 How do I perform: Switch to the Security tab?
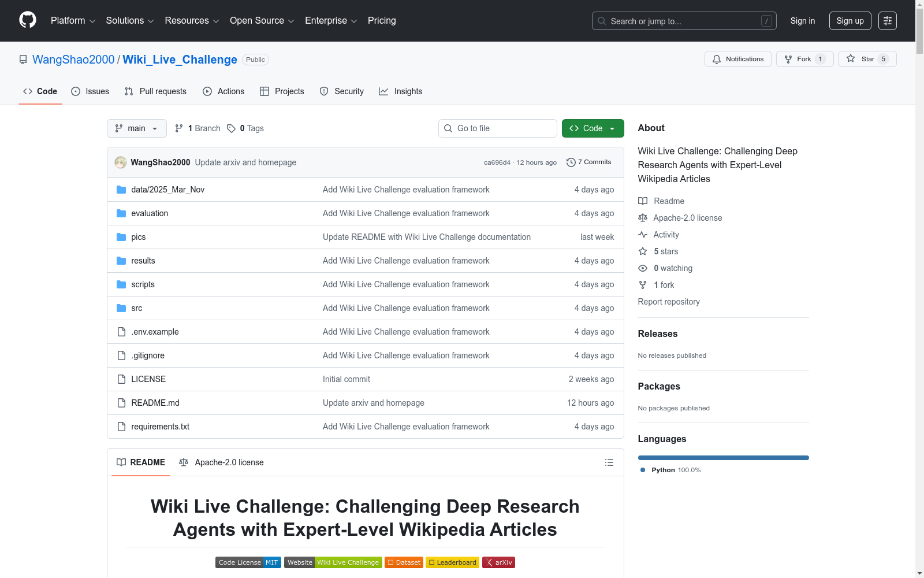(342, 91)
